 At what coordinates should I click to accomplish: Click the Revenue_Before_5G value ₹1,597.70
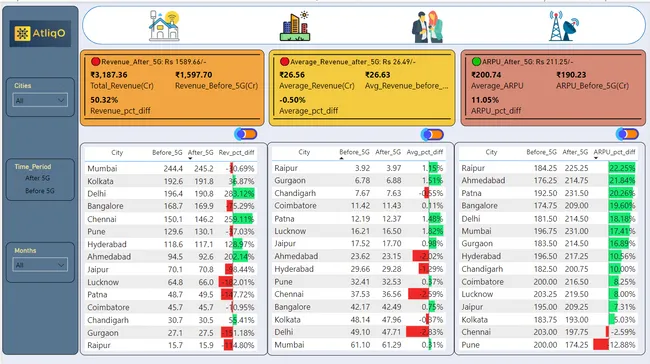coord(194,75)
